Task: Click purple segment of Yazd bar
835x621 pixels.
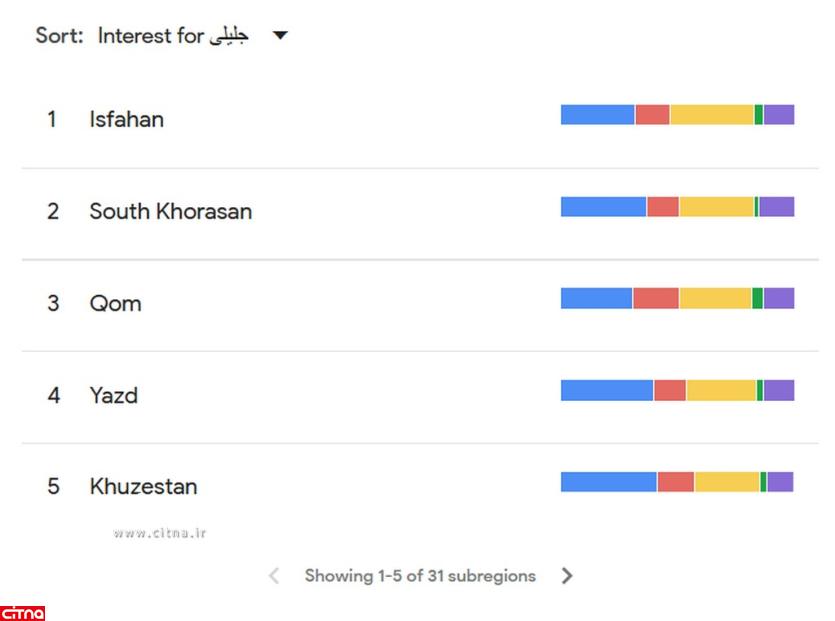Action: coord(778,390)
